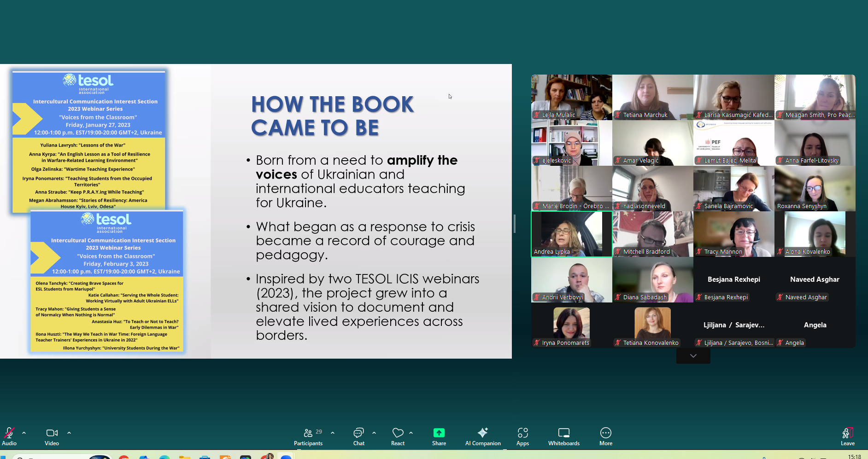Click the Leave meeting button
This screenshot has width=868, height=459.
(x=847, y=436)
